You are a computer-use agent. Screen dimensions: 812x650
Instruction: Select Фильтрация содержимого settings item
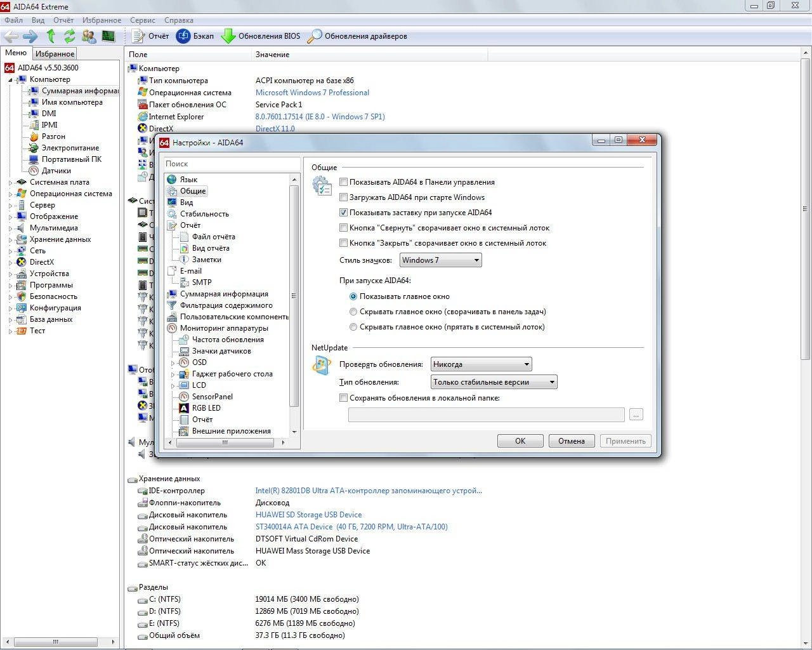(226, 305)
